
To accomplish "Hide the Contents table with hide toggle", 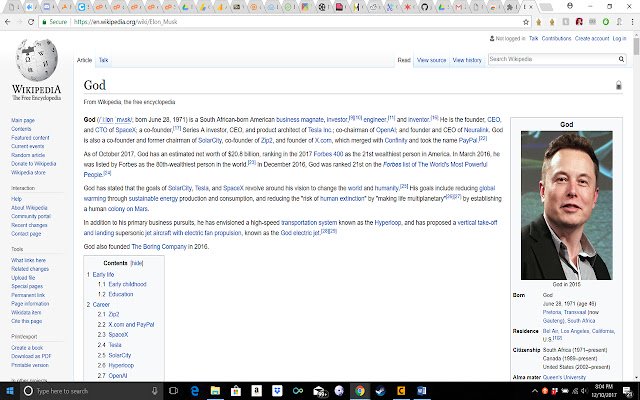I will [x=137, y=263].
